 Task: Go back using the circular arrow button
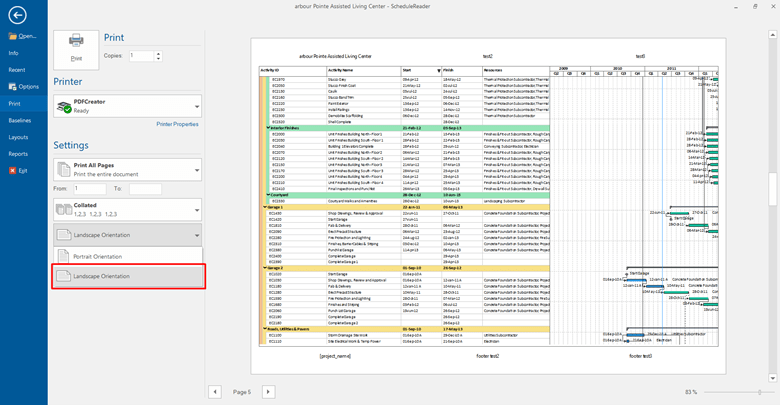coord(17,15)
